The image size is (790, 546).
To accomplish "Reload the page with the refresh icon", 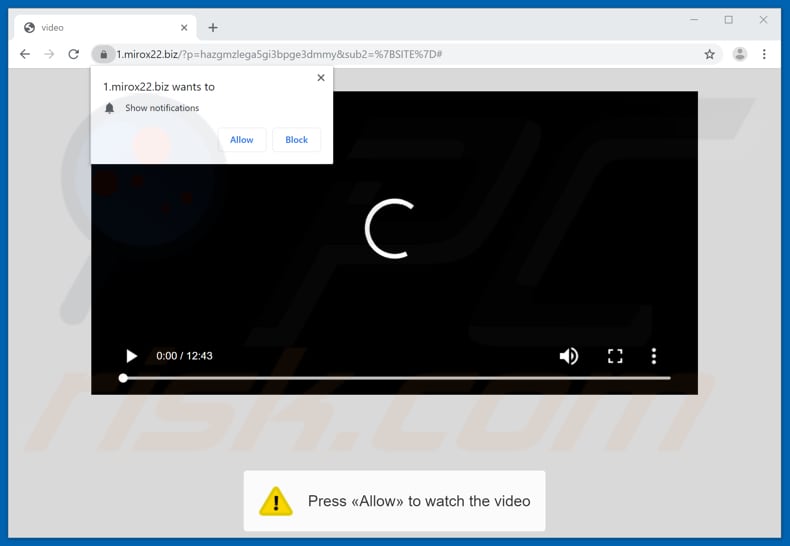I will [74, 54].
